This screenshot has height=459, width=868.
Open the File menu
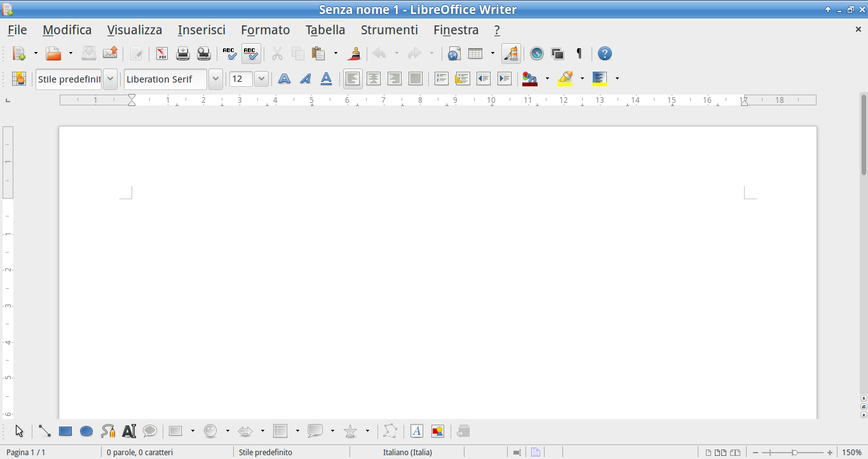(x=17, y=30)
